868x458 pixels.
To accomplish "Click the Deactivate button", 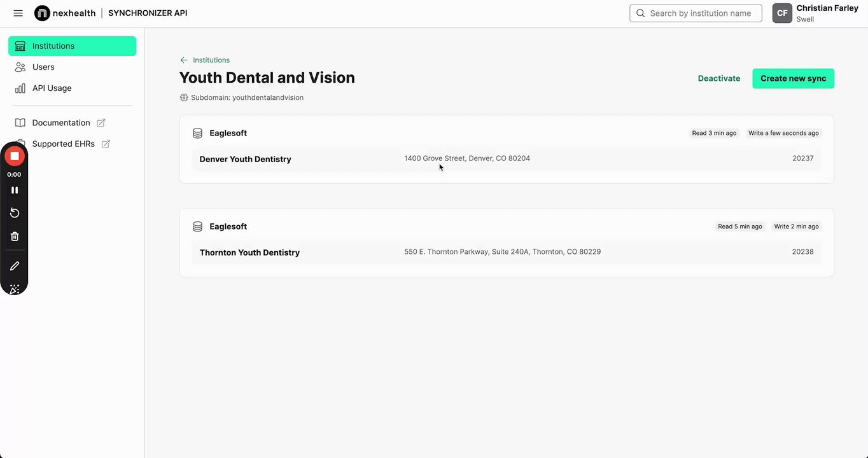I will (718, 78).
